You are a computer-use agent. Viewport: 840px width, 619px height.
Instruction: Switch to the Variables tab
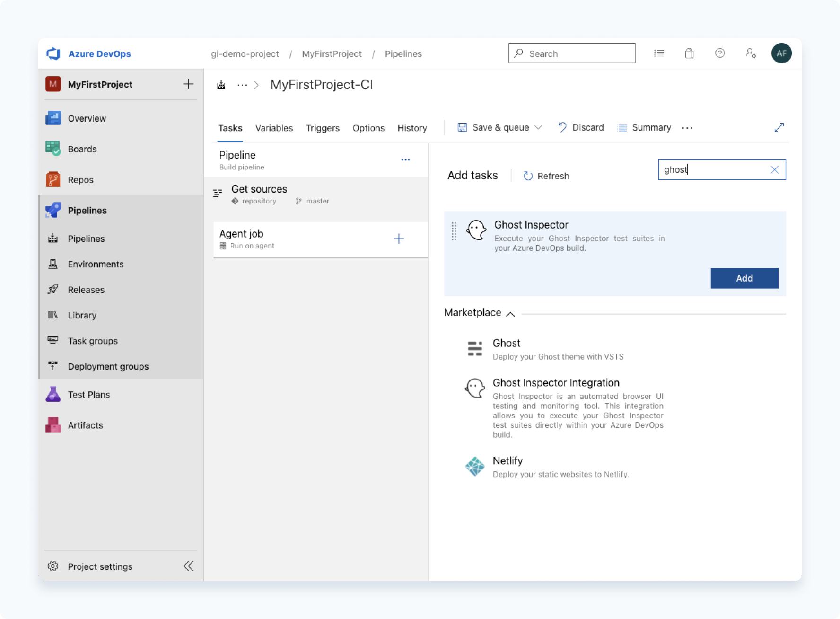(x=274, y=128)
